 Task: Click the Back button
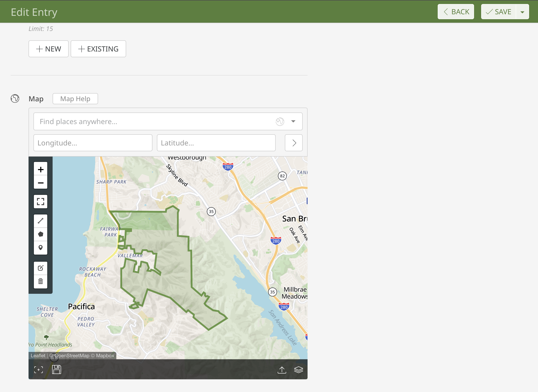coord(456,12)
